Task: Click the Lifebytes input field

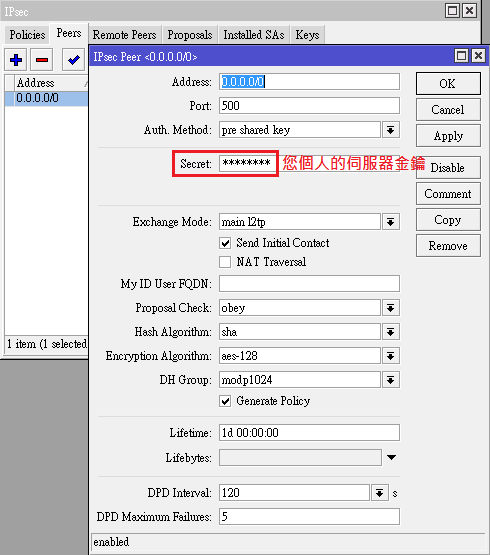Action: tap(300, 458)
